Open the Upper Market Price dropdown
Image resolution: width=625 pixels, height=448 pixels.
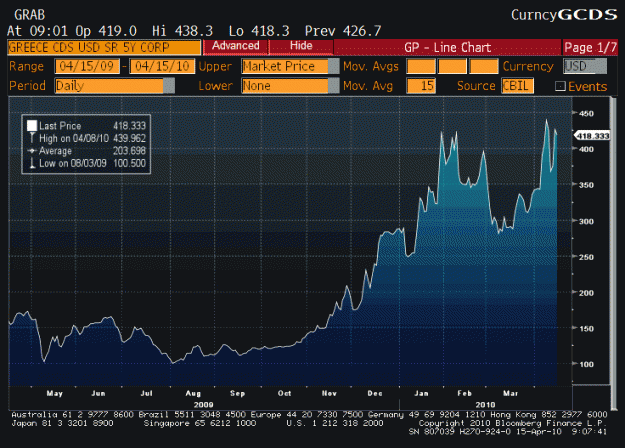(290, 66)
